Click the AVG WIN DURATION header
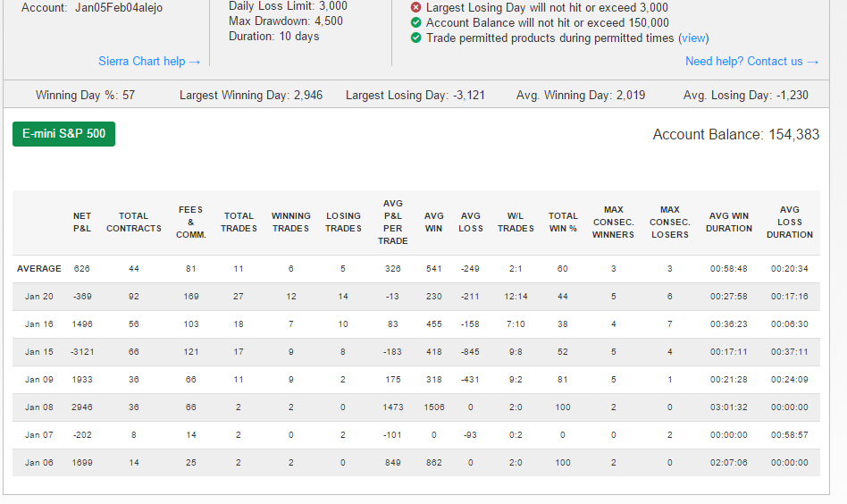 click(729, 222)
